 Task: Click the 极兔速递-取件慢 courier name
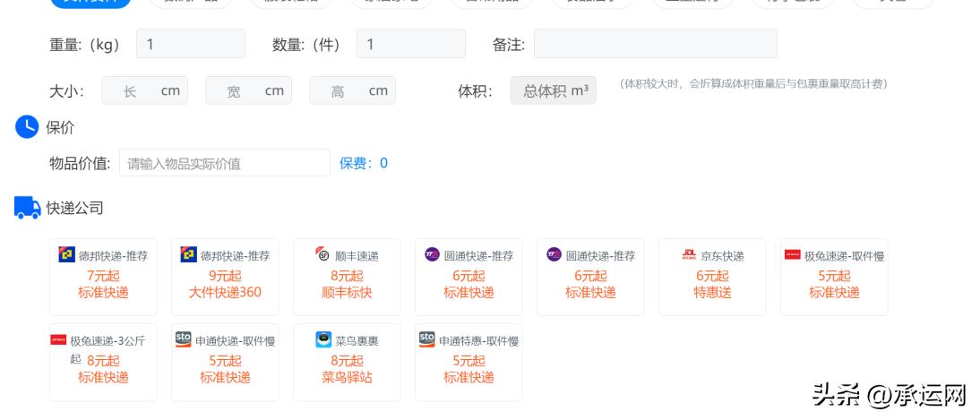click(x=844, y=255)
